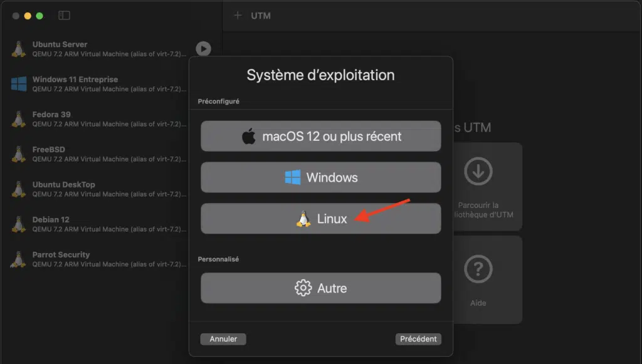Choose macOS 12 ou plus récent
This screenshot has width=642, height=364.
(320, 136)
